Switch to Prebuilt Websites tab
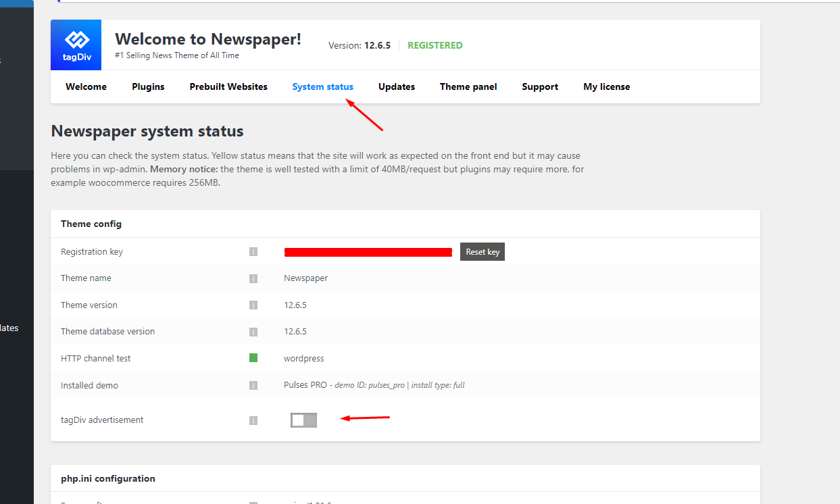Viewport: 840px width, 504px height. [228, 86]
